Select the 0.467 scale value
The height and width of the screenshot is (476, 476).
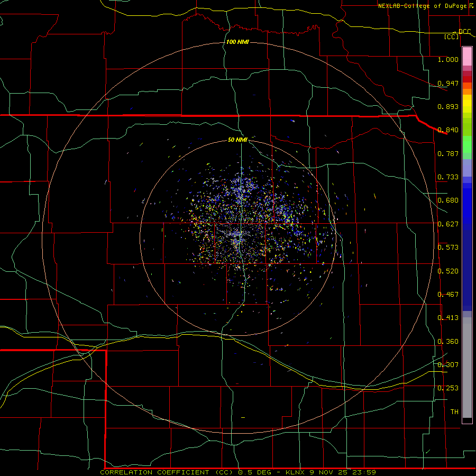click(448, 295)
